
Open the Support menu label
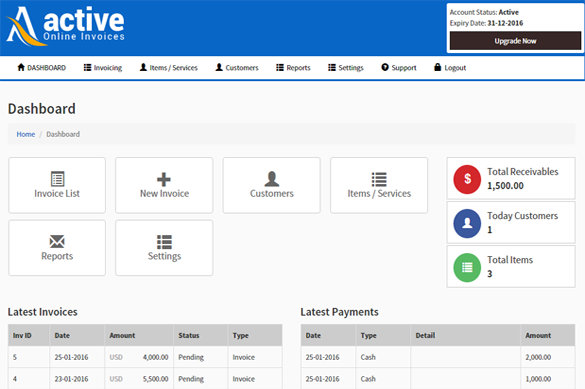pyautogui.click(x=404, y=68)
